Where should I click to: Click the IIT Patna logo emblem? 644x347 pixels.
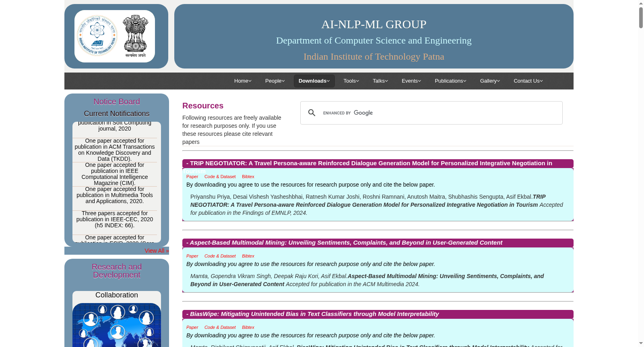[97, 36]
